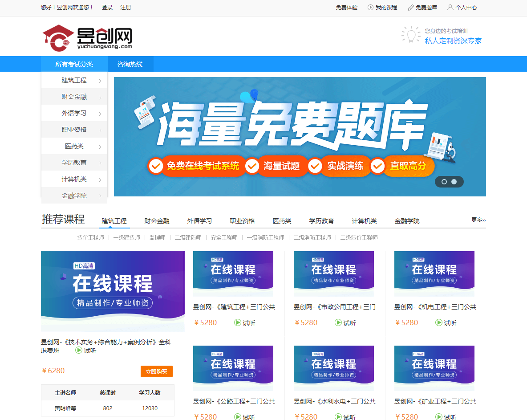This screenshot has height=420, width=527.
Task: Open the 市政公用工程+三门 course thumbnail
Action: click(334, 274)
